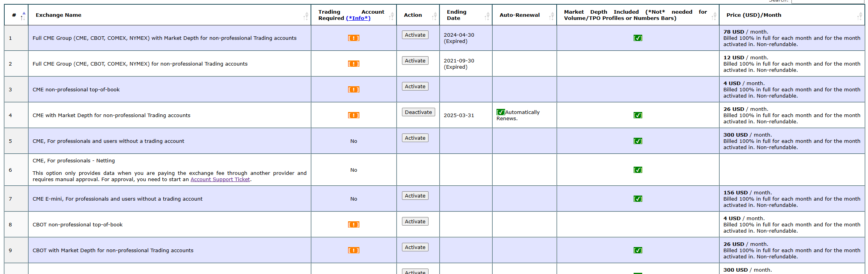The height and width of the screenshot is (274, 868).
Task: Click green market depth check for CME professionals Netting row
Action: (x=638, y=170)
